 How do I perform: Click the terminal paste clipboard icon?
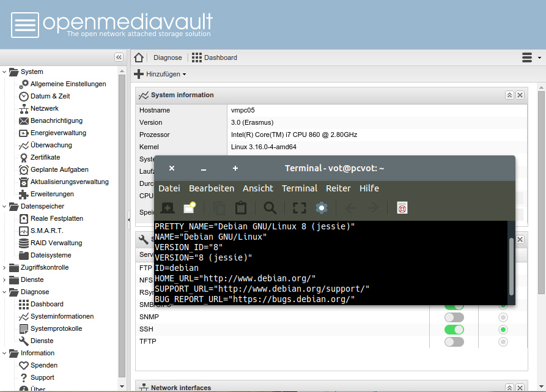point(241,208)
